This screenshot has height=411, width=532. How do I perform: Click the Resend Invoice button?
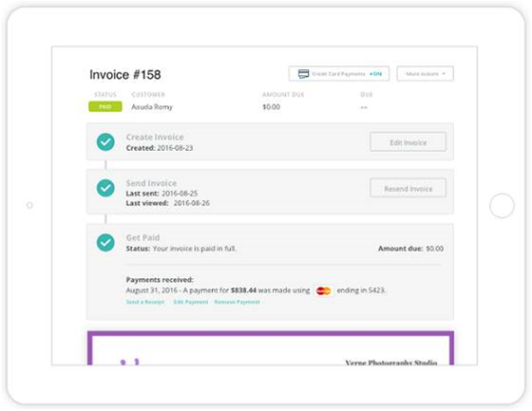[408, 188]
